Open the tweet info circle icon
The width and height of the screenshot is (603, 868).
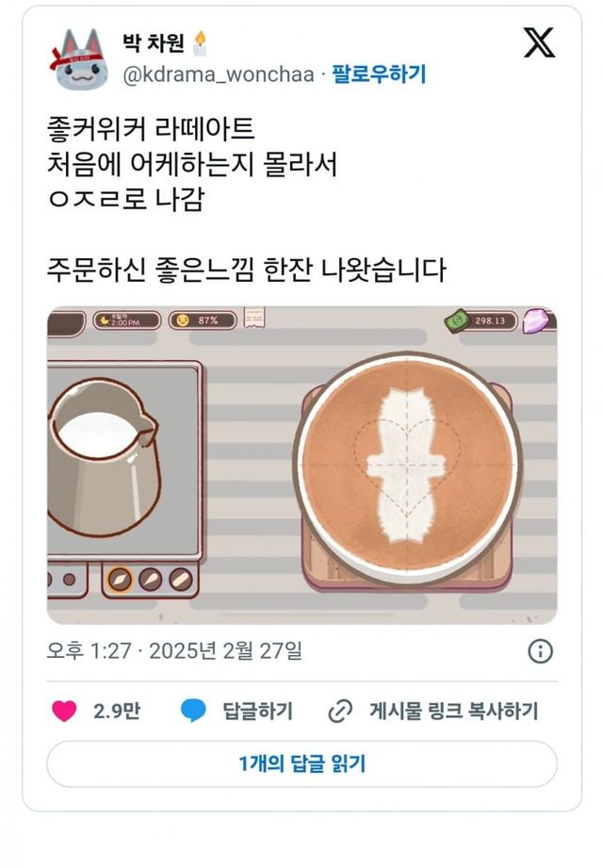click(540, 651)
